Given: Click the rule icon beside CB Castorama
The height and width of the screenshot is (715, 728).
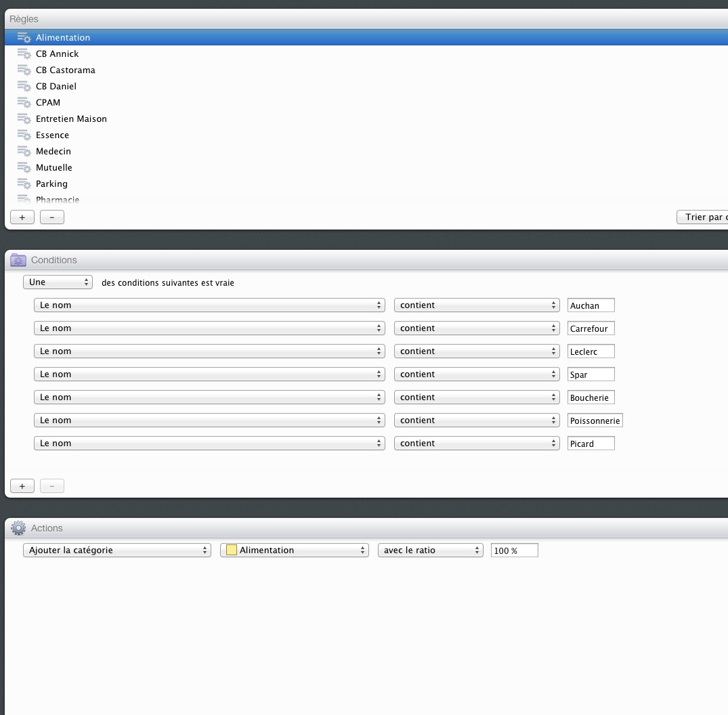Looking at the screenshot, I should point(24,70).
